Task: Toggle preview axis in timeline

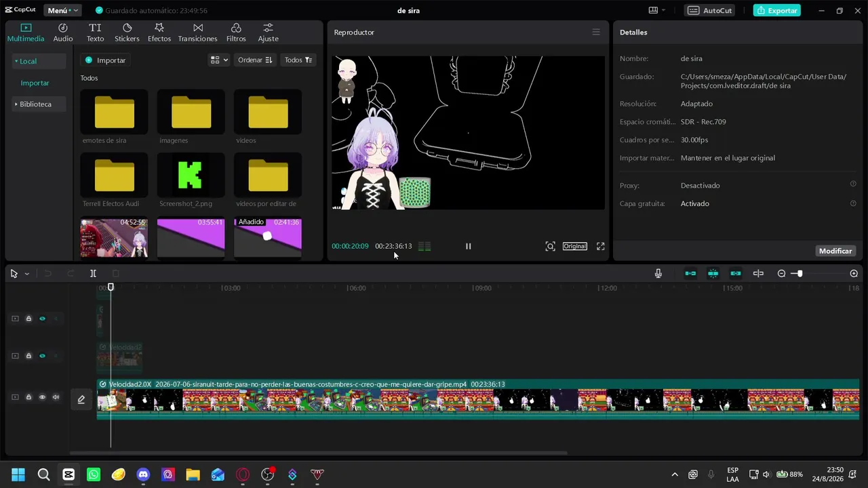Action: pos(758,273)
